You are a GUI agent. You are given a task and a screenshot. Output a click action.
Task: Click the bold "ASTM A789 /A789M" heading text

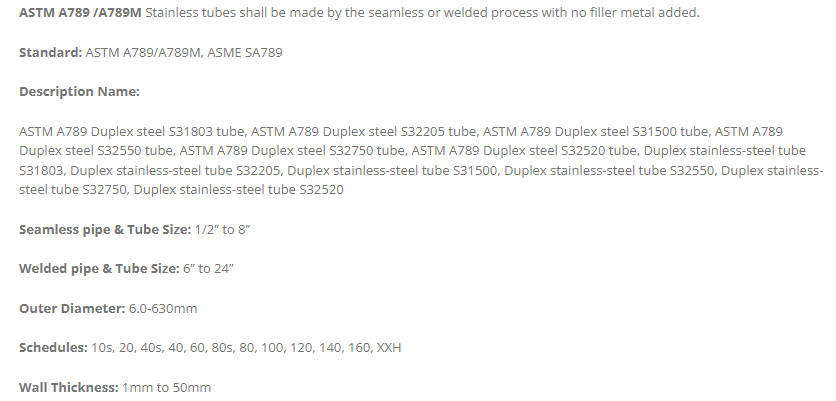[81, 12]
